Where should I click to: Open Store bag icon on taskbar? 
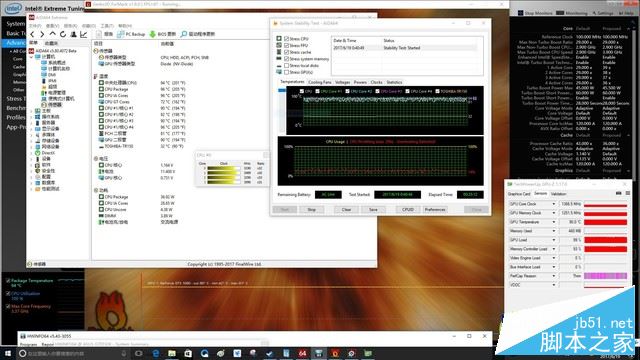188,353
